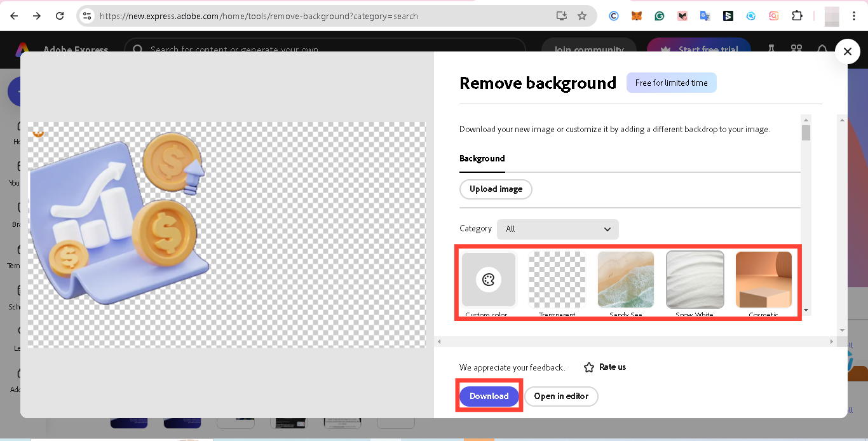Open the Category dropdown set to All

coord(558,229)
